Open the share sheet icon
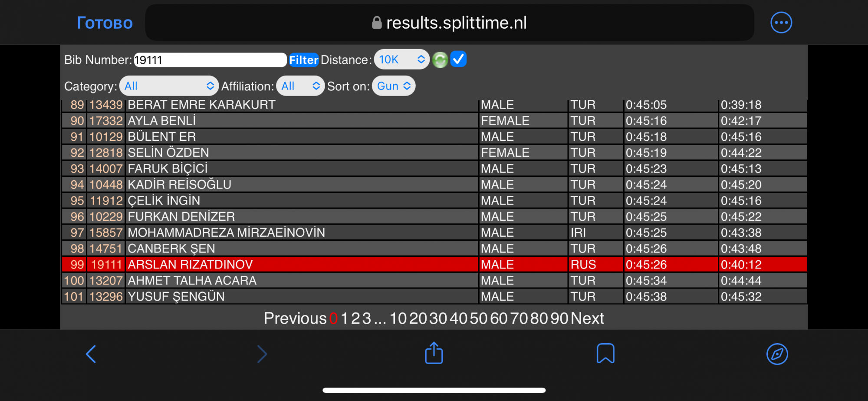Image resolution: width=868 pixels, height=401 pixels. (x=434, y=353)
